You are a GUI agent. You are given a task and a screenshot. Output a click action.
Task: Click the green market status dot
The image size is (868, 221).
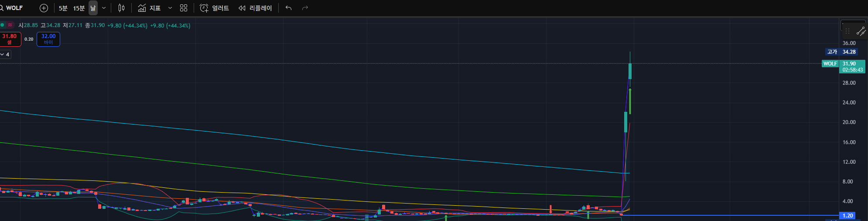[x=2, y=25]
